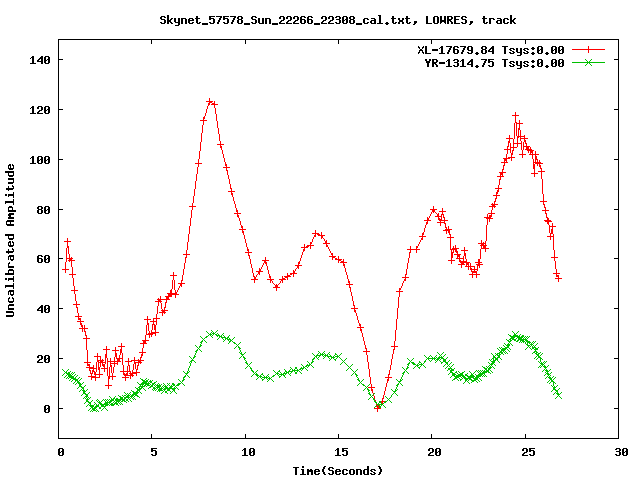Click the Time(Seconds) x-axis label
Image resolution: width=640 pixels, height=480 pixels.
[338, 471]
